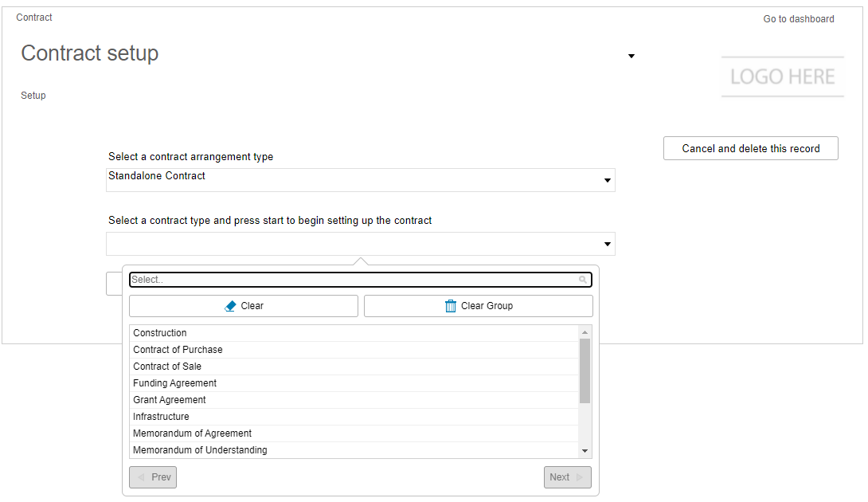Image resolution: width=868 pixels, height=502 pixels.
Task: Click the Next pagination button
Action: pos(568,477)
